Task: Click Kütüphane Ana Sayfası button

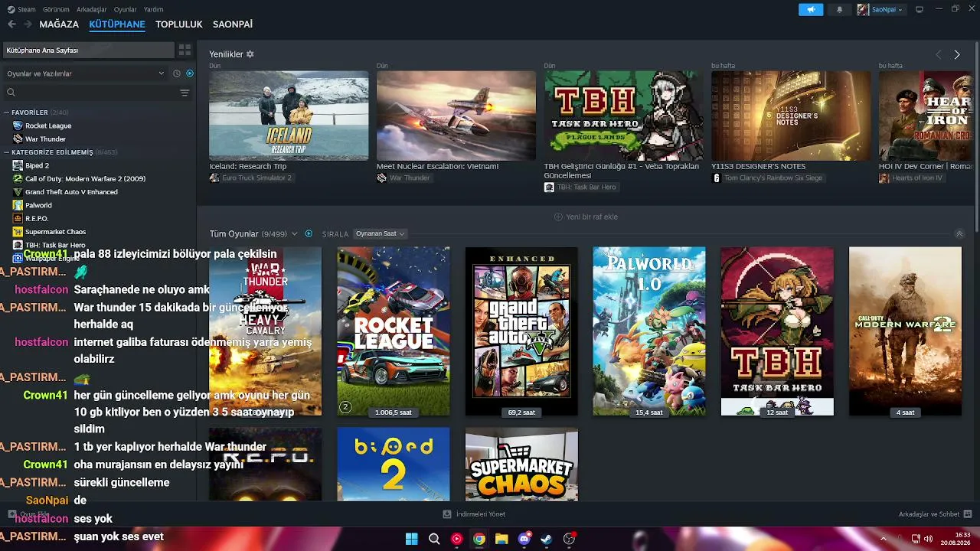Action: tap(89, 50)
